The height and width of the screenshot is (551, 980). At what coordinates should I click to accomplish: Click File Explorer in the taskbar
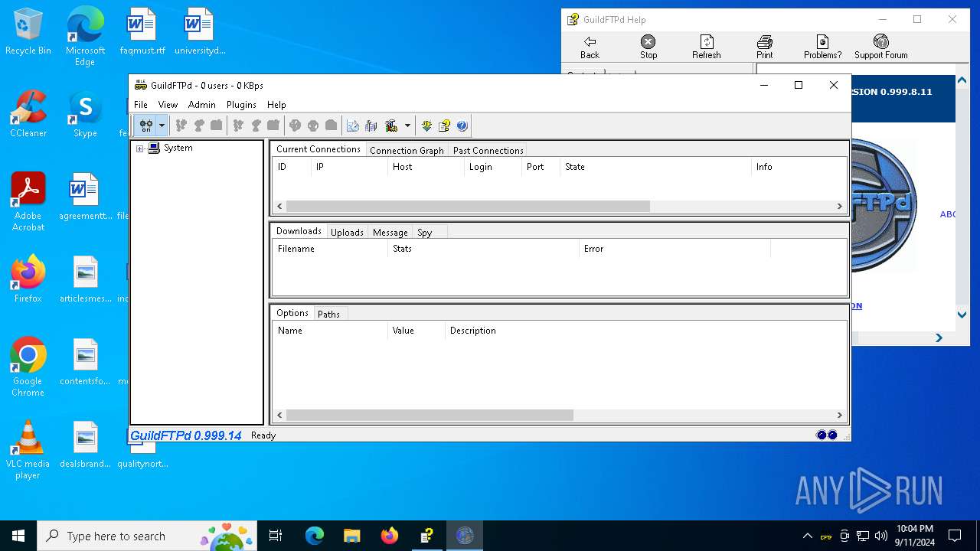[351, 536]
